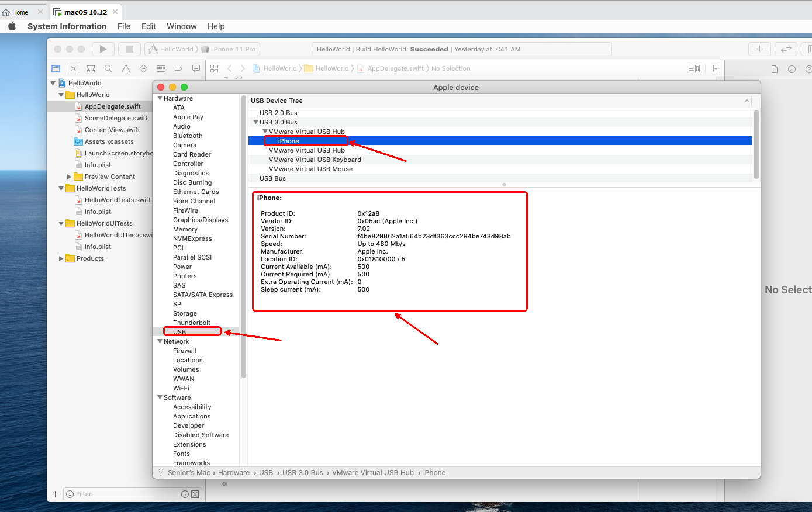
Task: Open the Project navigator folder icon in Xcode
Action: click(56, 68)
